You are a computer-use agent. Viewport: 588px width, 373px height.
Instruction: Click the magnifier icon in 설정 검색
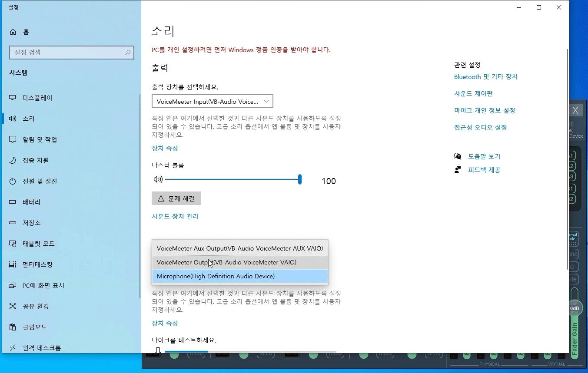pyautogui.click(x=128, y=53)
